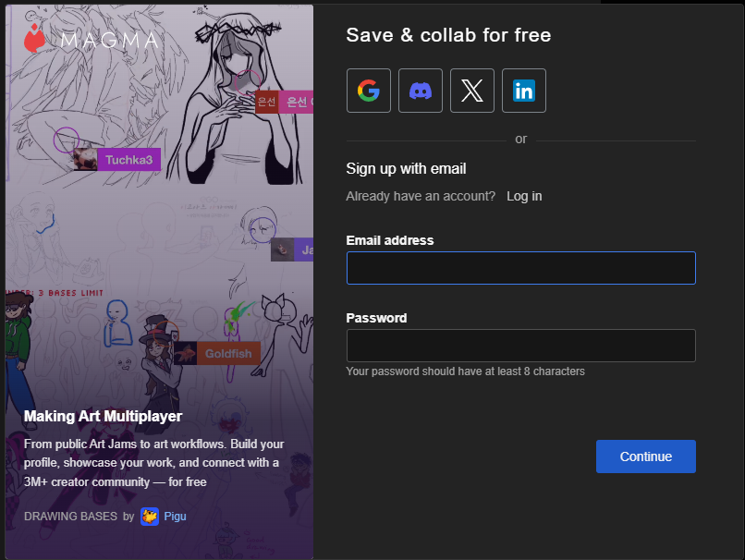Focus the Email address field
Screen dimensions: 745x560
521,268
